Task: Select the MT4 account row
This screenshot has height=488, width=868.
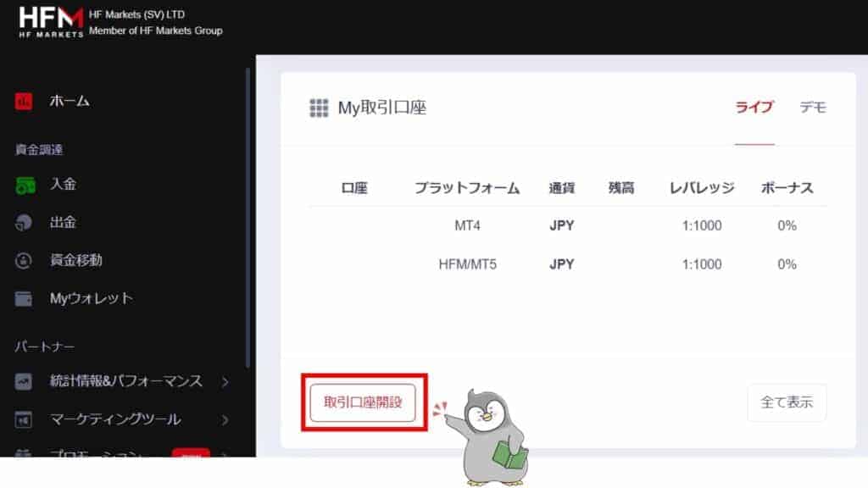Action: (567, 225)
